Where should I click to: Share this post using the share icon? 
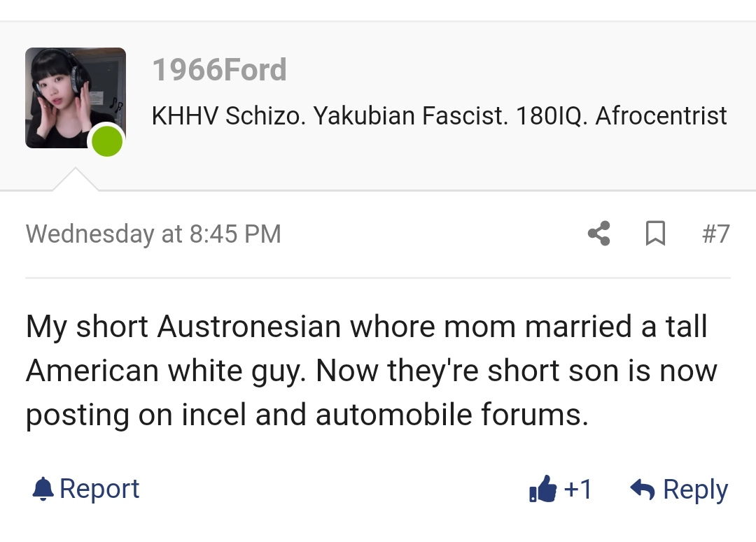pyautogui.click(x=598, y=234)
